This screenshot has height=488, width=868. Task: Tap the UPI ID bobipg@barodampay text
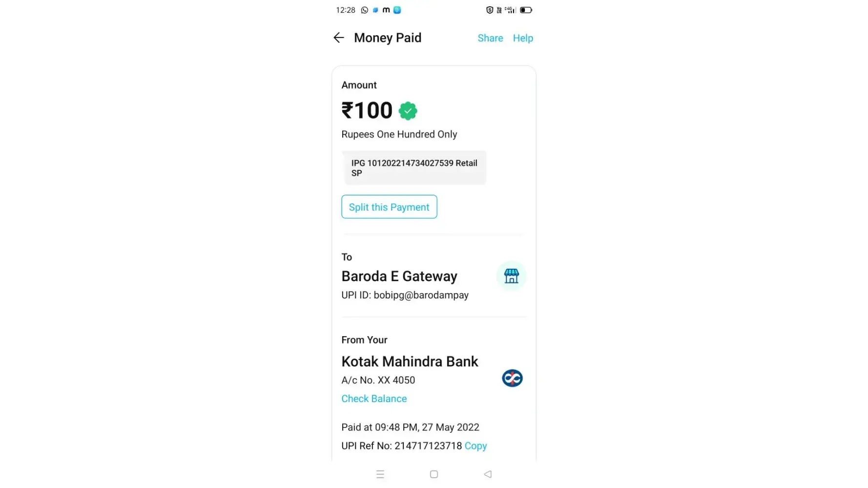tap(405, 295)
